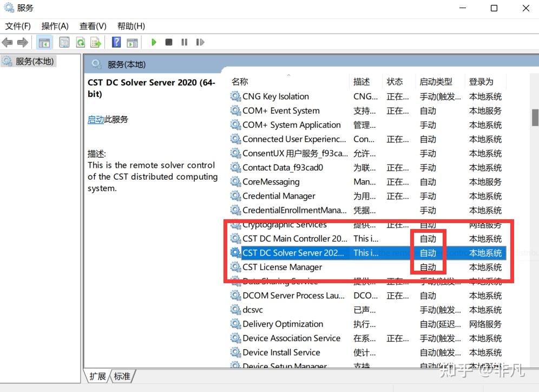Click the Forward navigation arrow

(x=21, y=42)
